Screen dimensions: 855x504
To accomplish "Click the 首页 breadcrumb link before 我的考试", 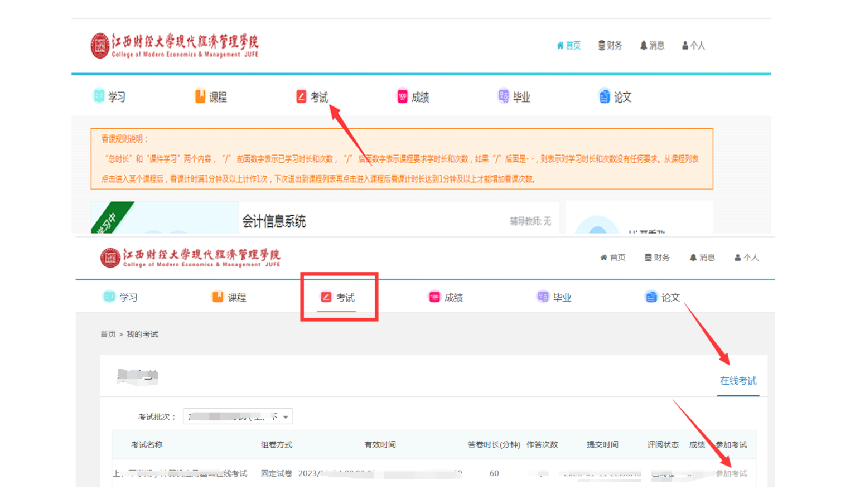I will 108,334.
